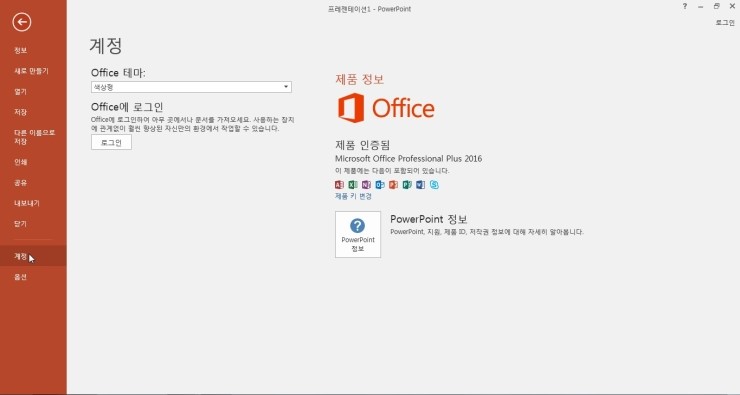The height and width of the screenshot is (395, 740).
Task: Click the back arrow circle
Action: [x=22, y=22]
